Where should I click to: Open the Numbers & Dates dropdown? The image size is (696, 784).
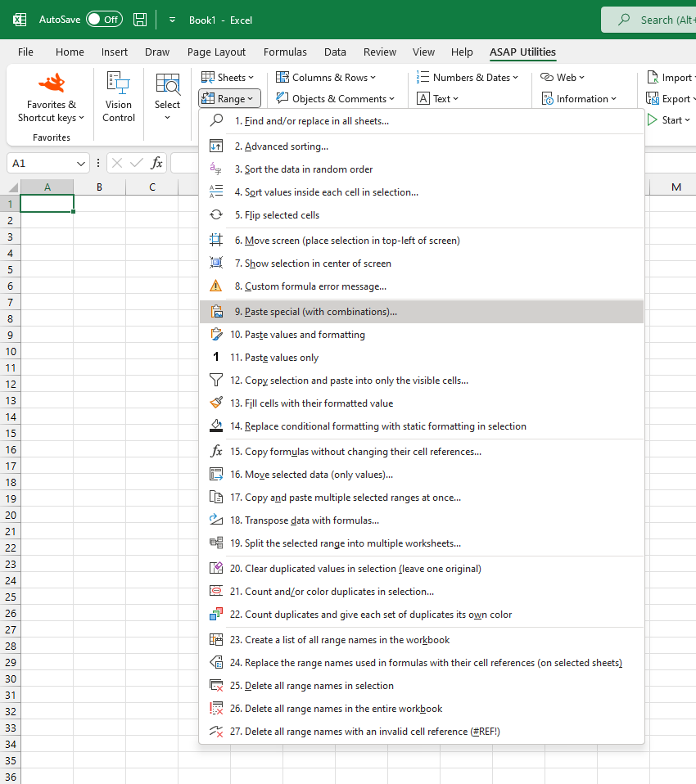(x=468, y=78)
